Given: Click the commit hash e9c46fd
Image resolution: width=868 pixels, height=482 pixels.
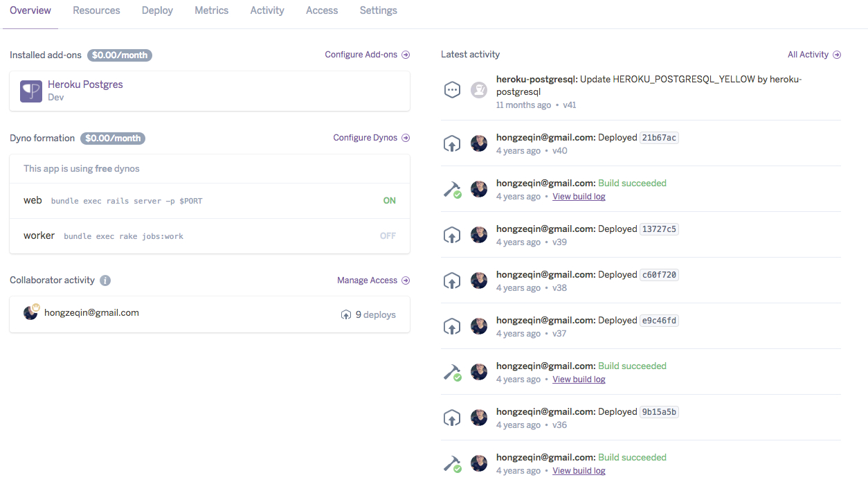Looking at the screenshot, I should coord(659,321).
